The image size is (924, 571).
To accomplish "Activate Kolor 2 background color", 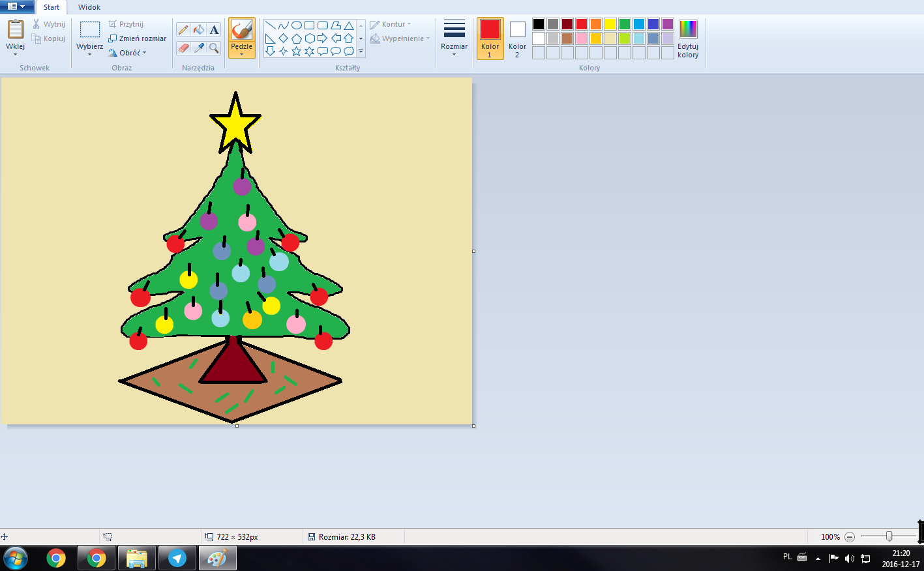I will click(518, 38).
